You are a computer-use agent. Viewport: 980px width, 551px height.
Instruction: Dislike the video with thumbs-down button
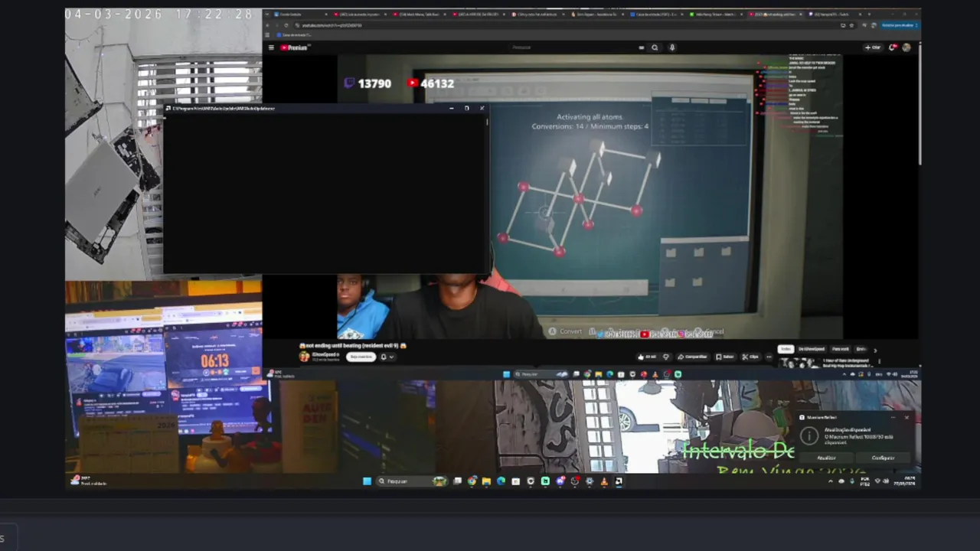[x=666, y=357]
